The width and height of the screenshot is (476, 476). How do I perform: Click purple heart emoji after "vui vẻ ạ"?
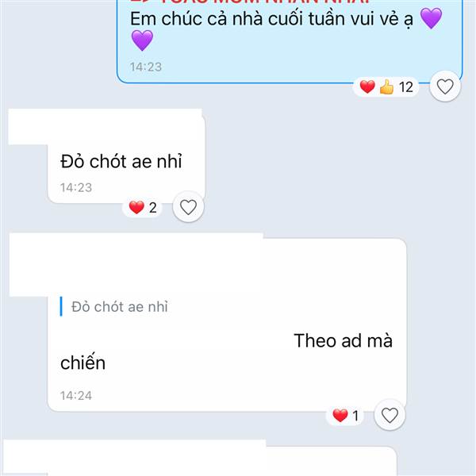tap(431, 18)
